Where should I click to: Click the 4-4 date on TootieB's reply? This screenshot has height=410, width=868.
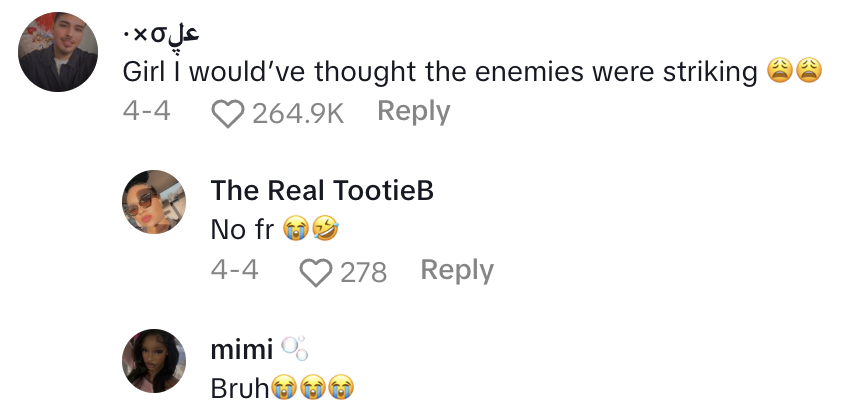[235, 270]
